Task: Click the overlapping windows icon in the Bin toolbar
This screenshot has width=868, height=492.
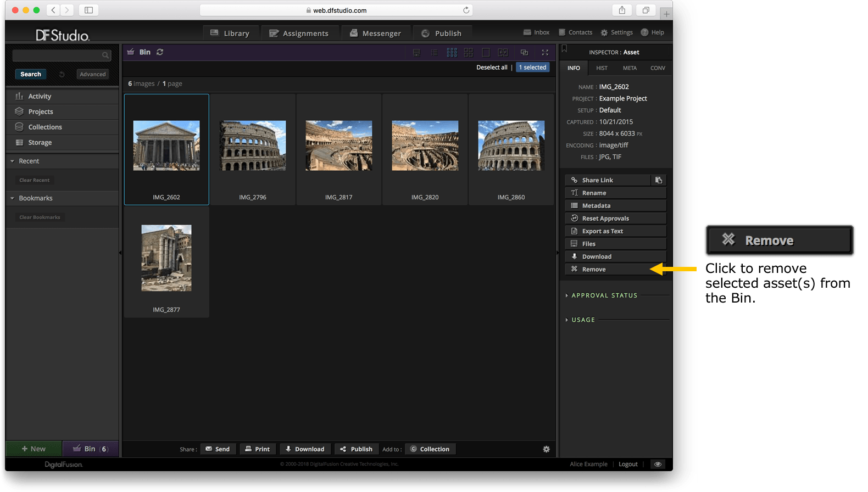Action: coord(524,52)
